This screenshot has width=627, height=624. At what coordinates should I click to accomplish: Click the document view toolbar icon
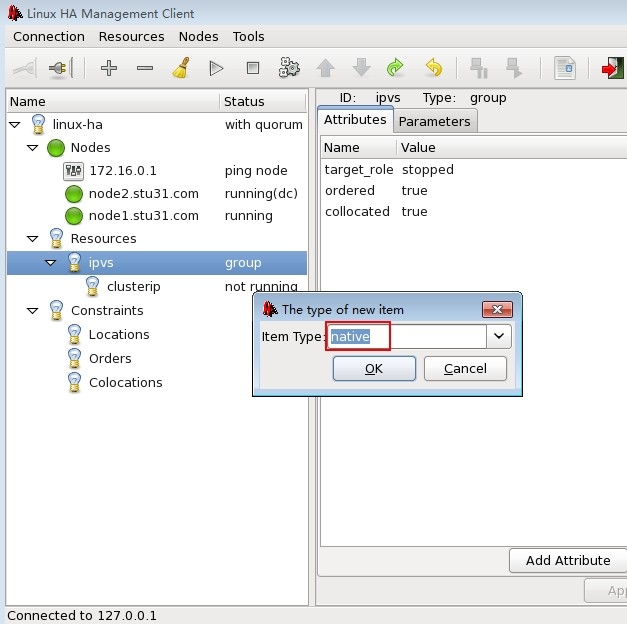point(565,68)
